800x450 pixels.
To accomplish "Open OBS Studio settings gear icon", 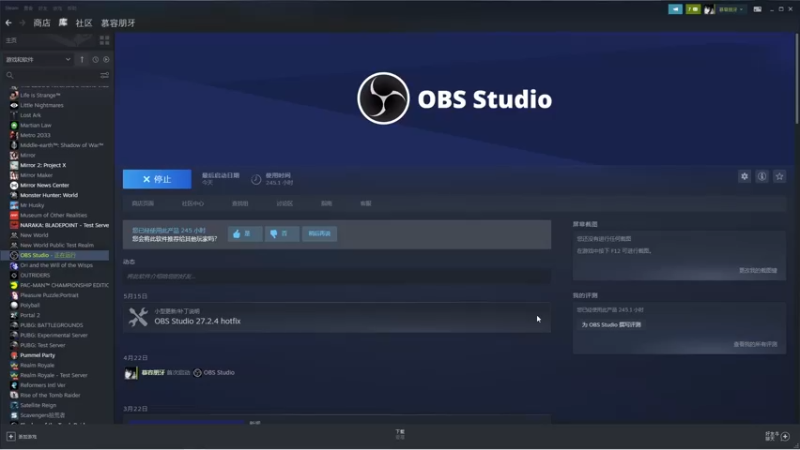I will 744,177.
